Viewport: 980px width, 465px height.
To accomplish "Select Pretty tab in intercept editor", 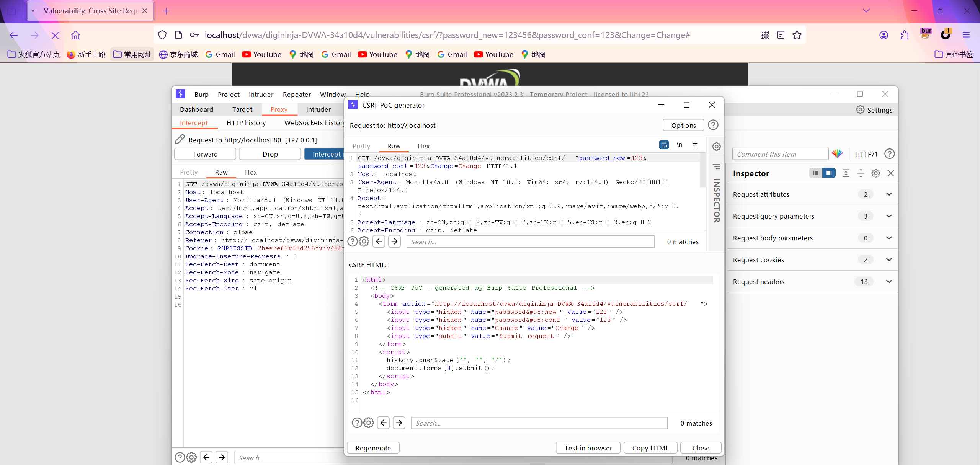I will tap(189, 172).
